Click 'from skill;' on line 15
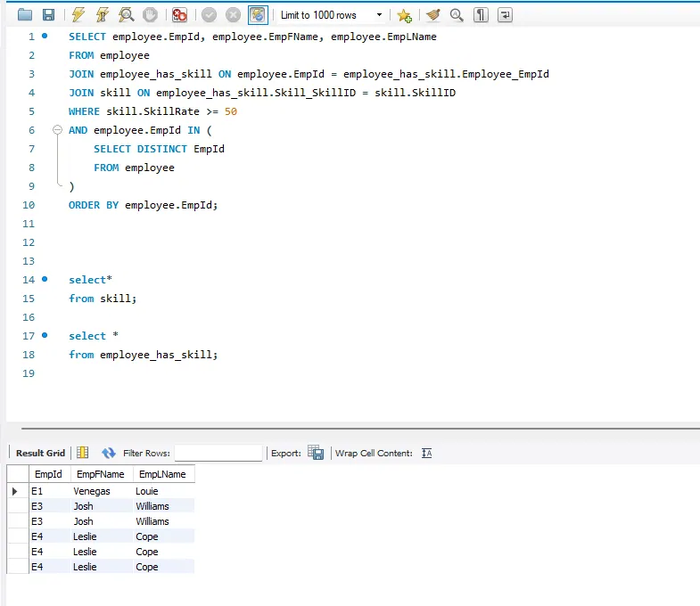The height and width of the screenshot is (606, 700). (x=103, y=299)
